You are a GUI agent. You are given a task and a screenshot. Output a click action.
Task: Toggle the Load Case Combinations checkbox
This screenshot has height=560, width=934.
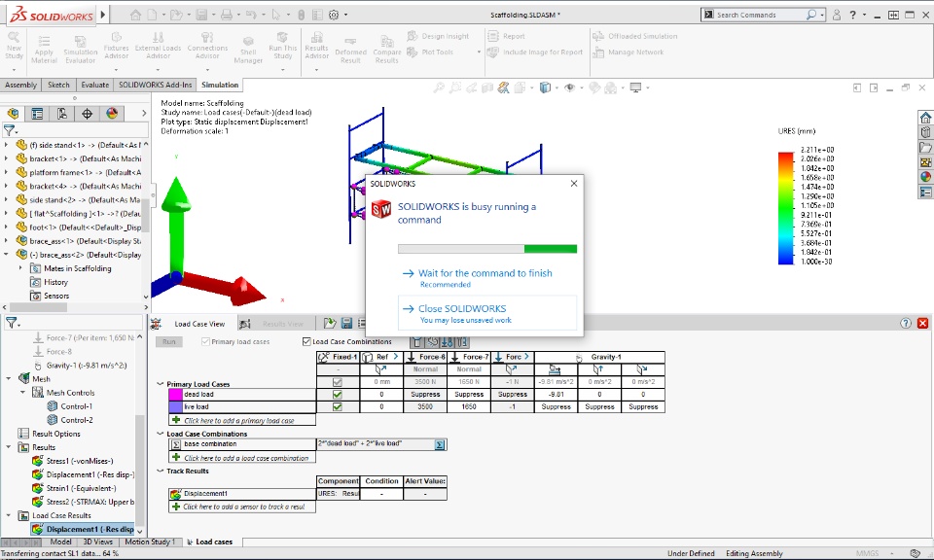point(306,341)
